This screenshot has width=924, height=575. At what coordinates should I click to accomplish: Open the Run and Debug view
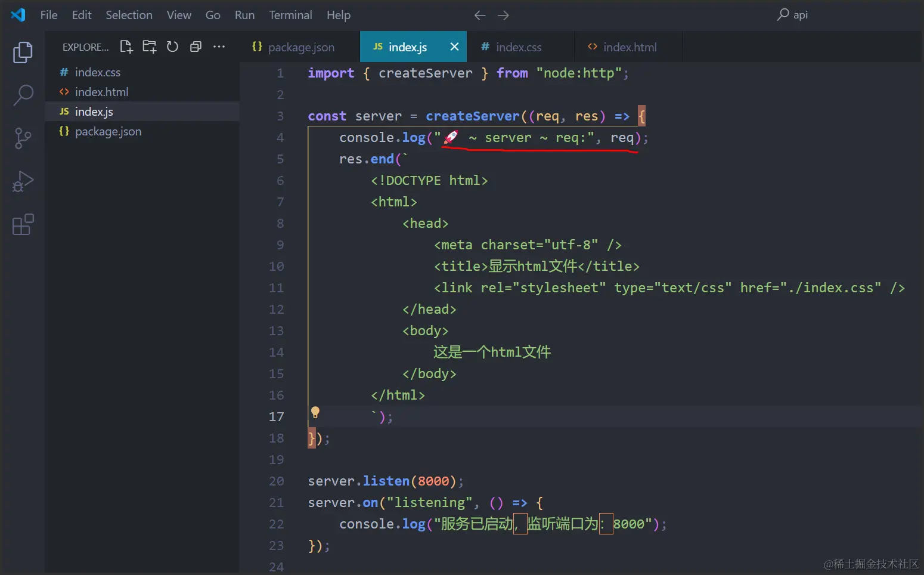23,181
